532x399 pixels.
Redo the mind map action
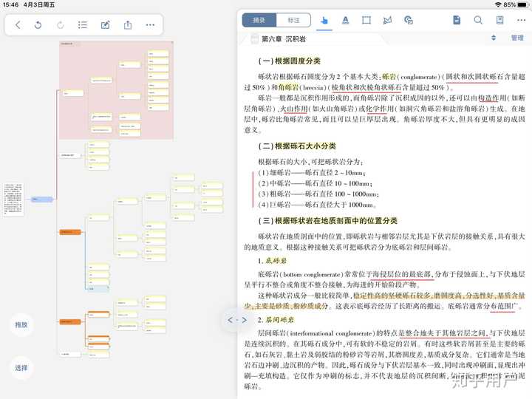(61, 25)
